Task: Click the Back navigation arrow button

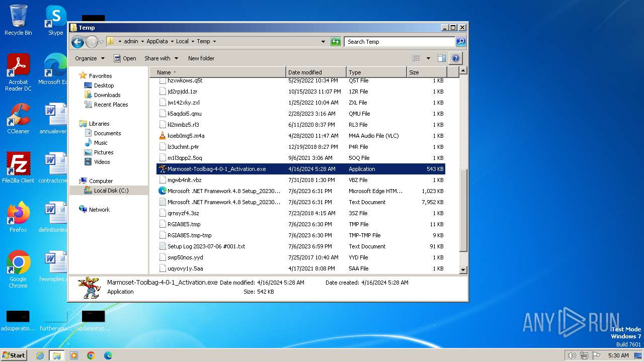Action: (77, 42)
